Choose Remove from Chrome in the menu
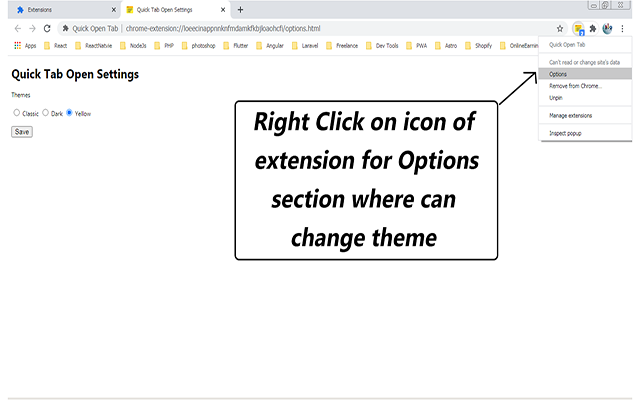This screenshot has height=400, width=640. point(585,86)
